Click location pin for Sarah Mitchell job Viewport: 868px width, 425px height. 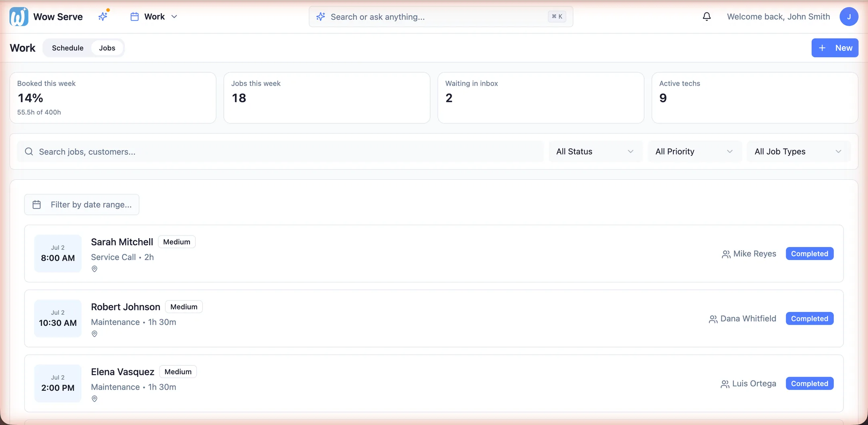94,269
